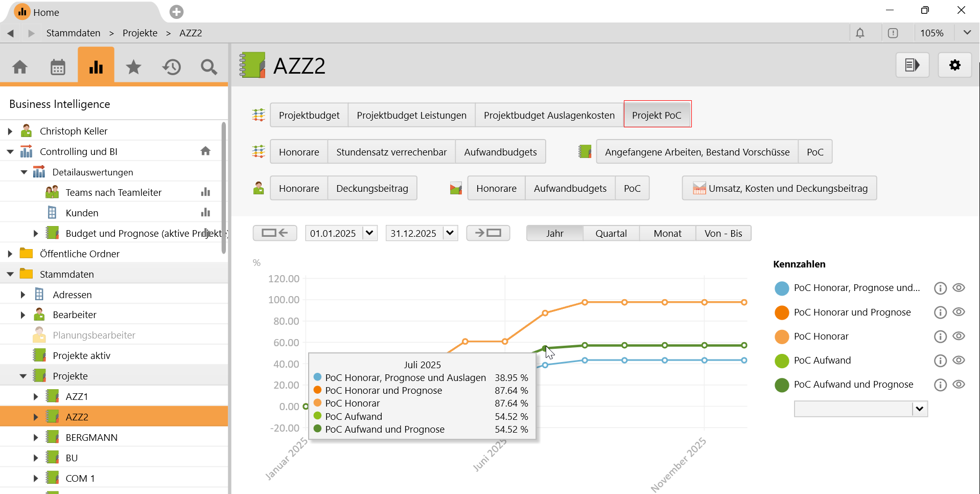Open the start date 01.01.2025 dropdown

pyautogui.click(x=369, y=233)
